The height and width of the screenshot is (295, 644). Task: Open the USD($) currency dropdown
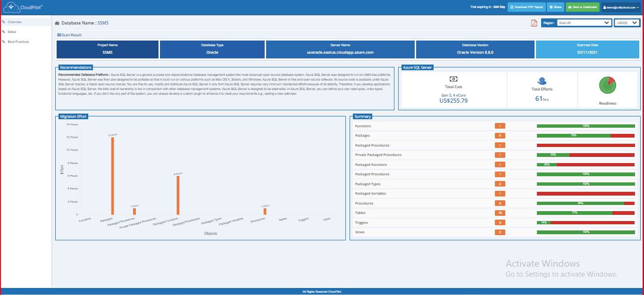pyautogui.click(x=627, y=23)
